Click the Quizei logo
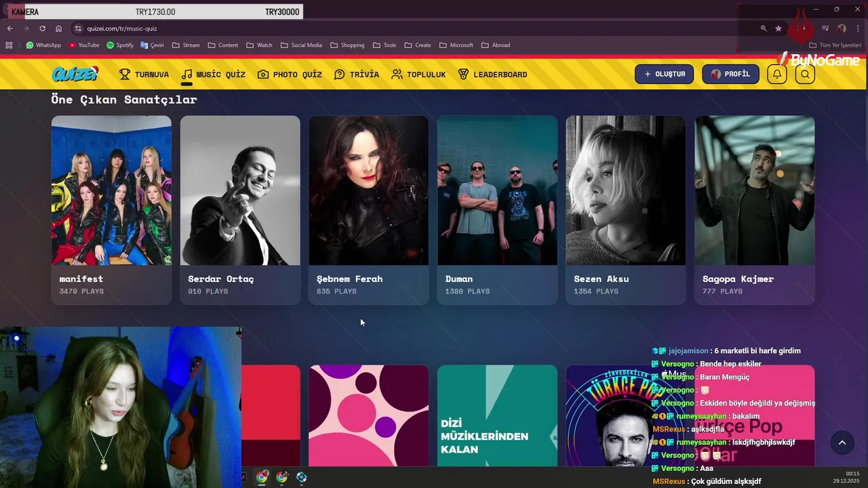Screen dimensions: 868x488 75,74
